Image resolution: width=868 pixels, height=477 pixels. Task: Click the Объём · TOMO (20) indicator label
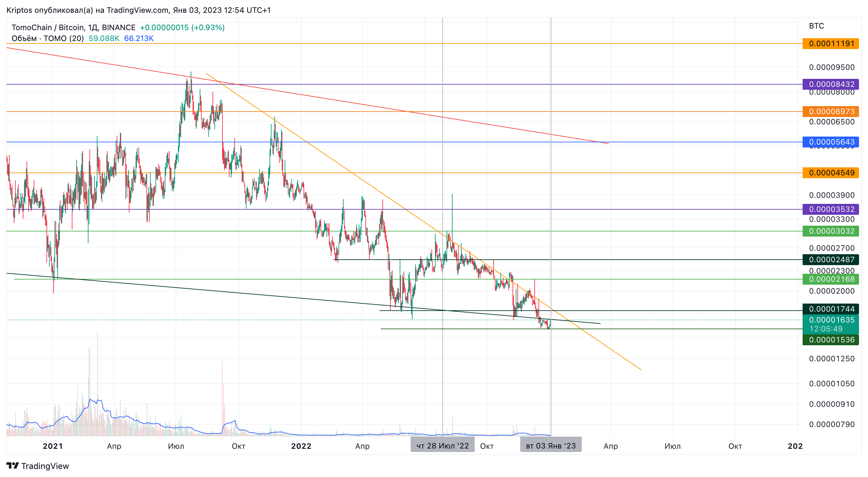47,38
